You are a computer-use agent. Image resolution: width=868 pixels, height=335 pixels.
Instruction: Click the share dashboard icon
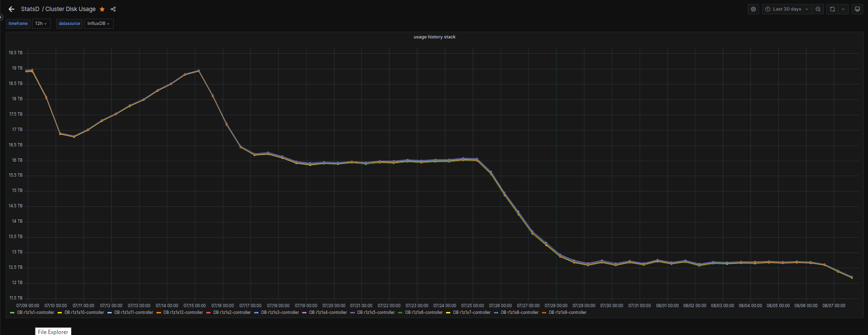tap(113, 9)
